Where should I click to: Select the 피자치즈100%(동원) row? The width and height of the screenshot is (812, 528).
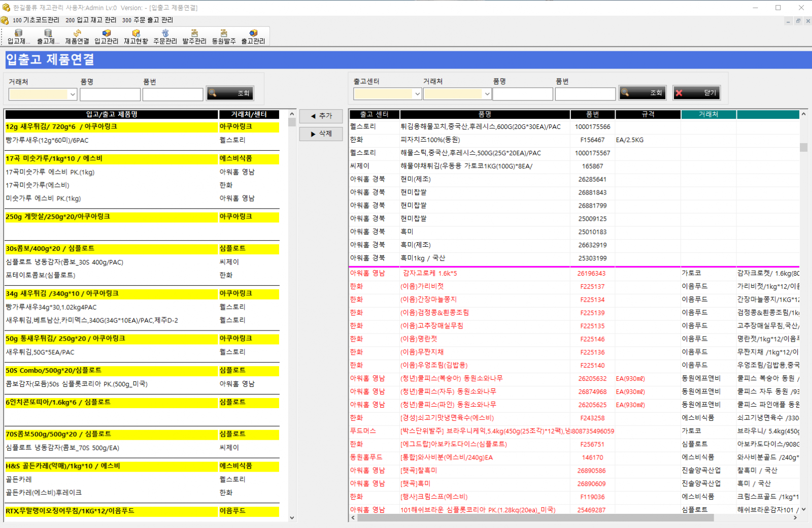(x=574, y=140)
